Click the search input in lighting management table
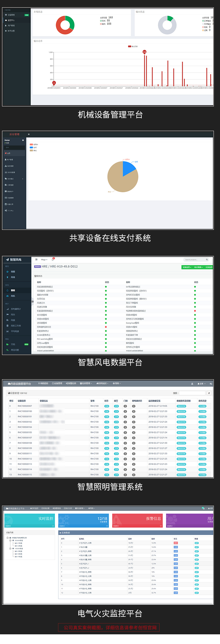Image resolution: width=220 pixels, height=644 pixels. pos(192,393)
